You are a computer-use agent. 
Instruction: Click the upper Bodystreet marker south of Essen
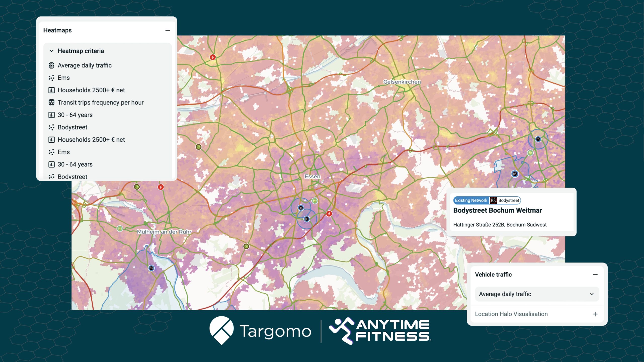click(301, 208)
